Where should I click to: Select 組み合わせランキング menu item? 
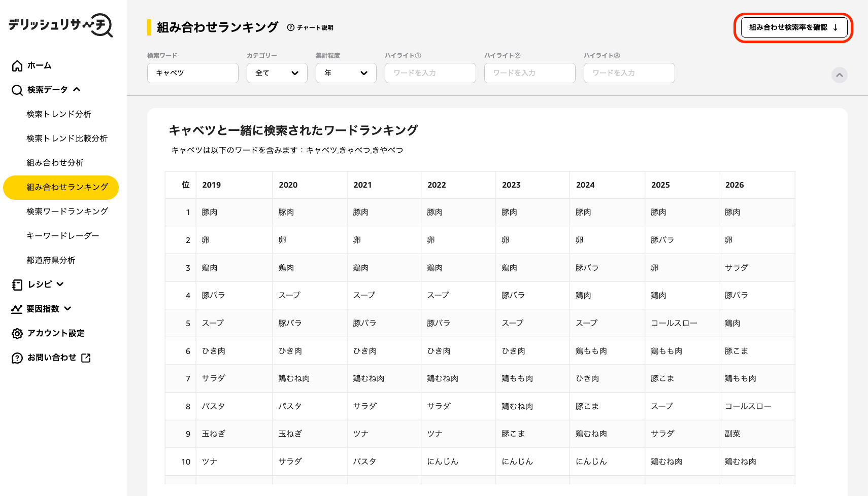coord(61,188)
